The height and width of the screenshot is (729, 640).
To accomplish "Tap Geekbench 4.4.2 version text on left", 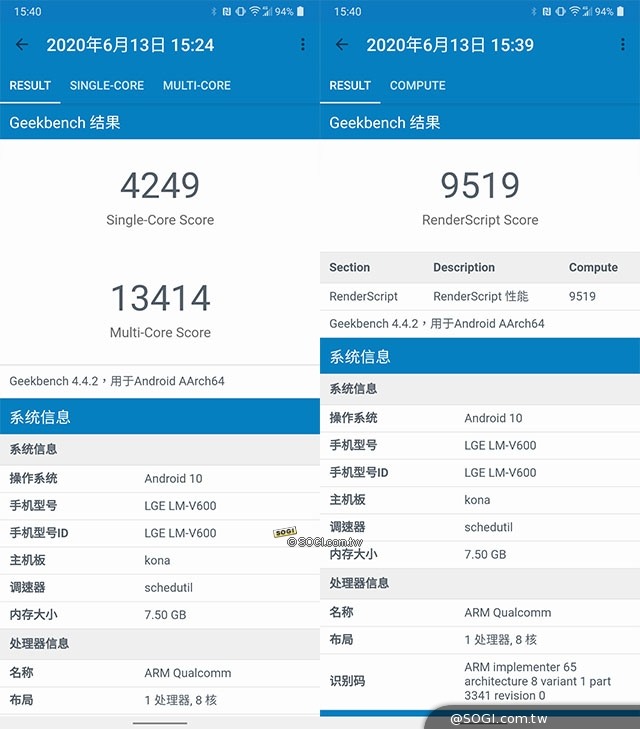I will coord(117,381).
